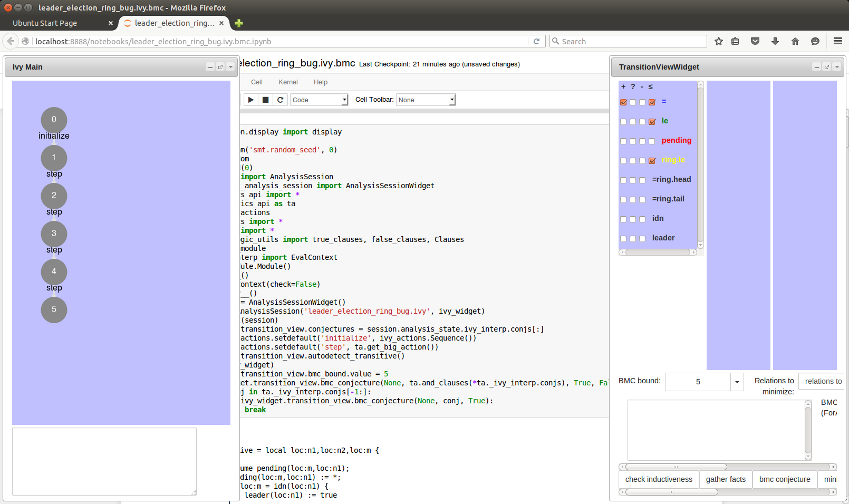This screenshot has height=504, width=849.
Task: Open the Pocket icon in toolbar
Action: [x=755, y=41]
